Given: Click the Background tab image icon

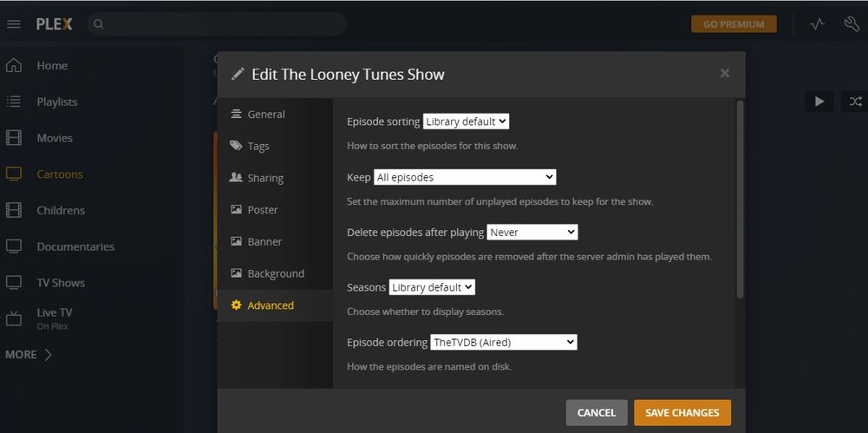Looking at the screenshot, I should point(237,273).
